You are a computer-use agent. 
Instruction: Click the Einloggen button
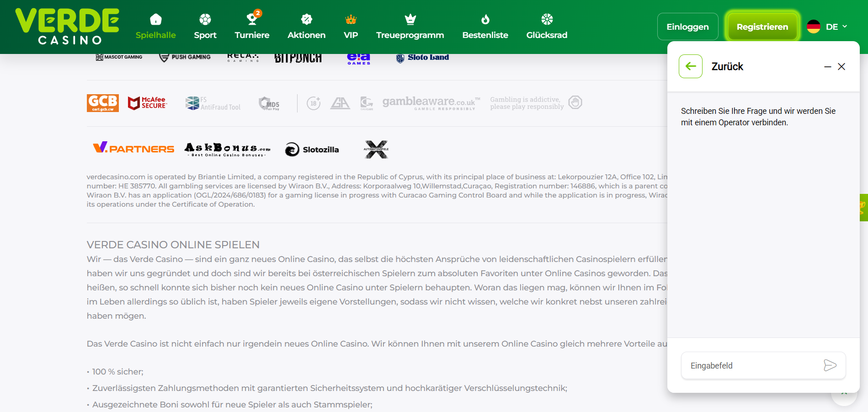tap(687, 27)
